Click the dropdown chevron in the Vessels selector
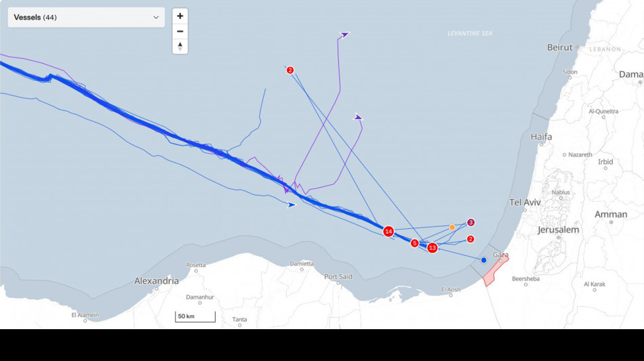The width and height of the screenshot is (644, 361). pyautogui.click(x=156, y=18)
